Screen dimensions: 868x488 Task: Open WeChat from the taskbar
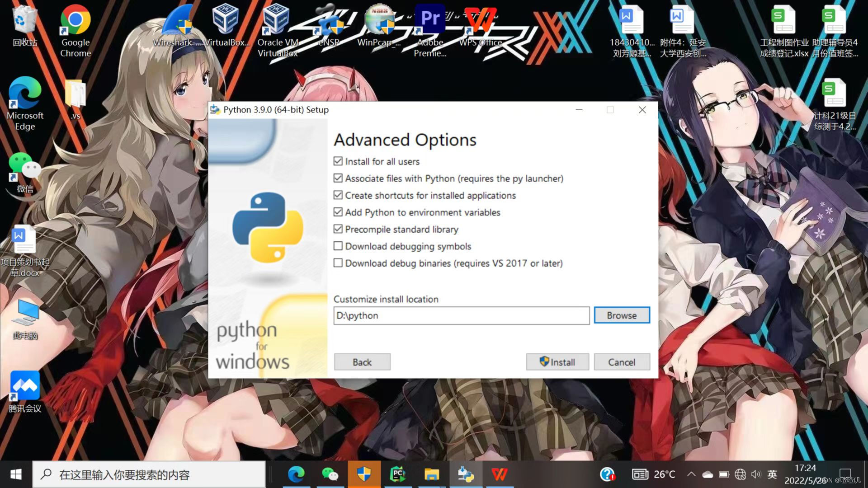tap(330, 474)
